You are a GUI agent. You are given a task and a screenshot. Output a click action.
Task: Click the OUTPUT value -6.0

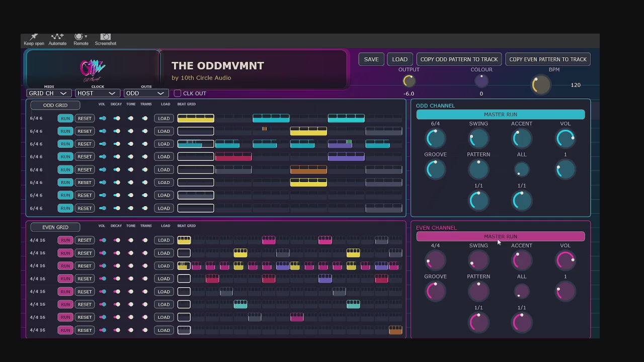[409, 94]
